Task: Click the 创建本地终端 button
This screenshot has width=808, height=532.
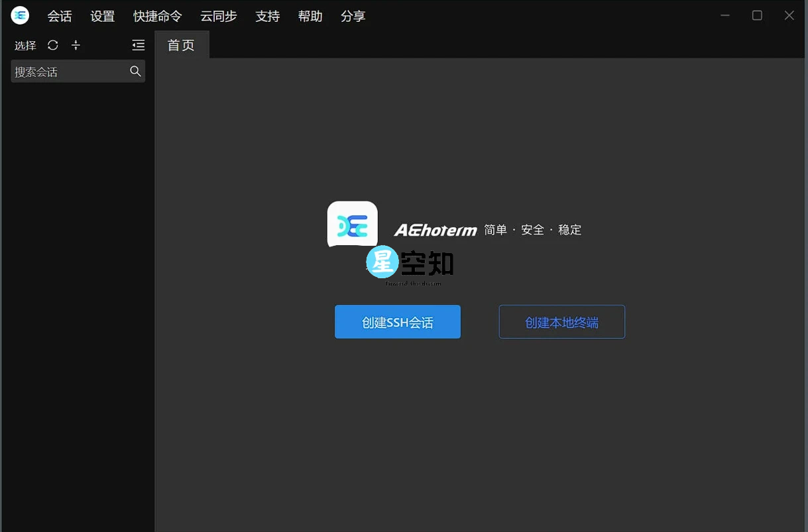Action: [x=561, y=321]
